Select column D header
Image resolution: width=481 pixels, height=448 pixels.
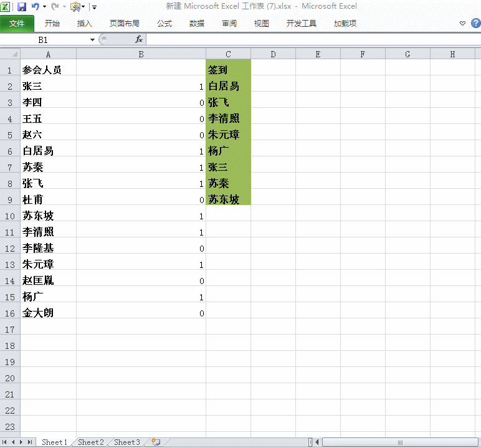[x=273, y=54]
